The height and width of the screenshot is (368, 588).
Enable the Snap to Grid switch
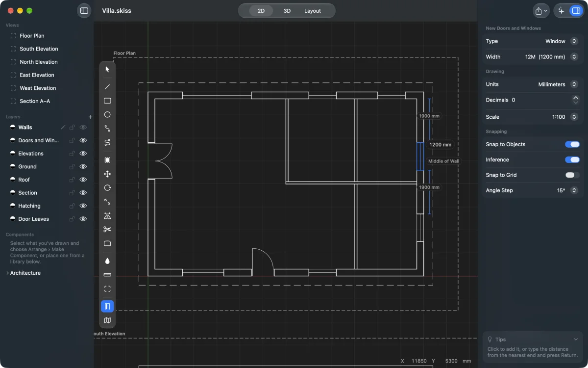(x=572, y=175)
